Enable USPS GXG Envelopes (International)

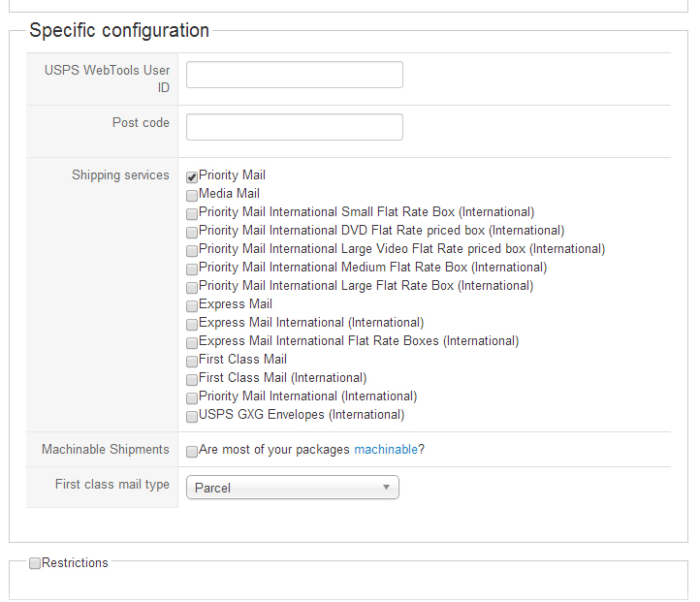point(192,416)
